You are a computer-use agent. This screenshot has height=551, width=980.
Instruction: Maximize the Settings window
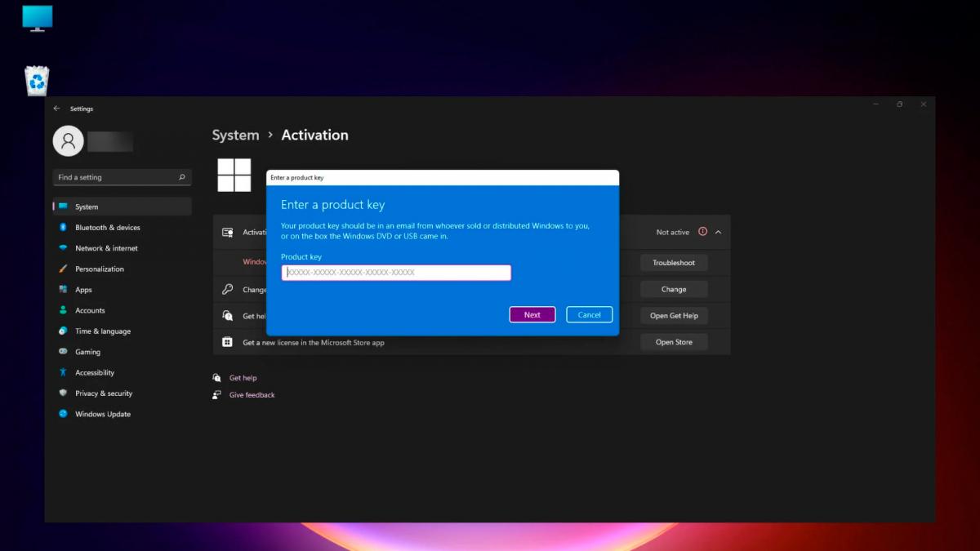[x=899, y=104]
